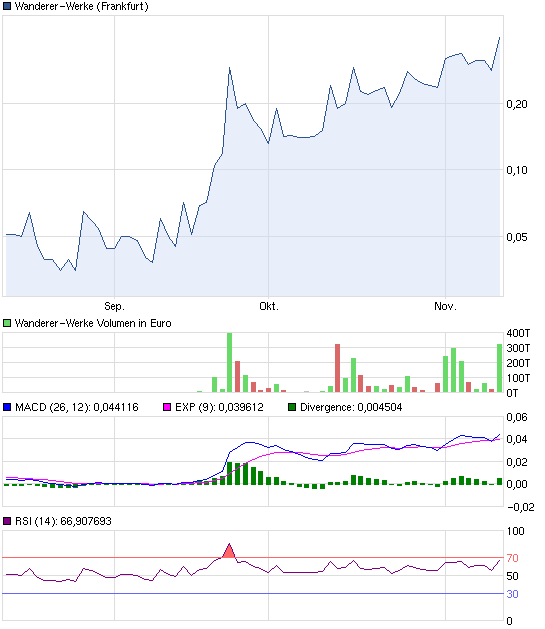Click the 100 RSI axis label

click(x=516, y=532)
